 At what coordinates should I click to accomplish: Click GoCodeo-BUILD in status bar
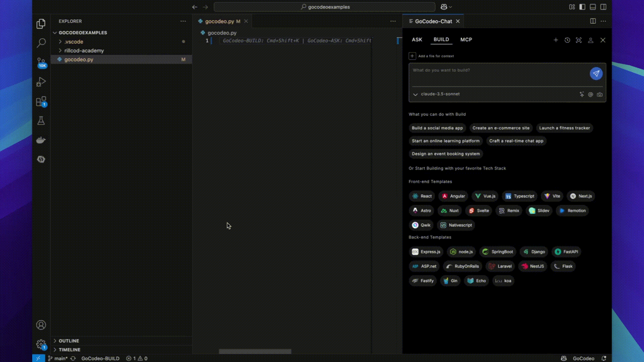pyautogui.click(x=100, y=358)
